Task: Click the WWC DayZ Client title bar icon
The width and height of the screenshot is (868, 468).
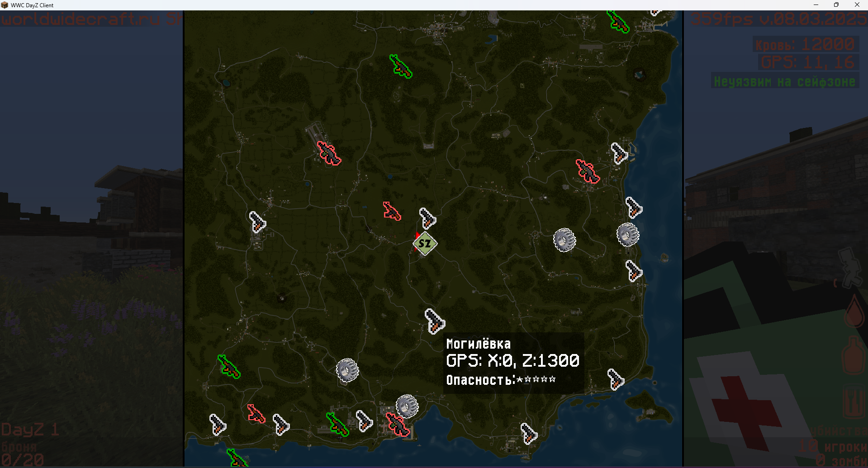Action: [5, 5]
